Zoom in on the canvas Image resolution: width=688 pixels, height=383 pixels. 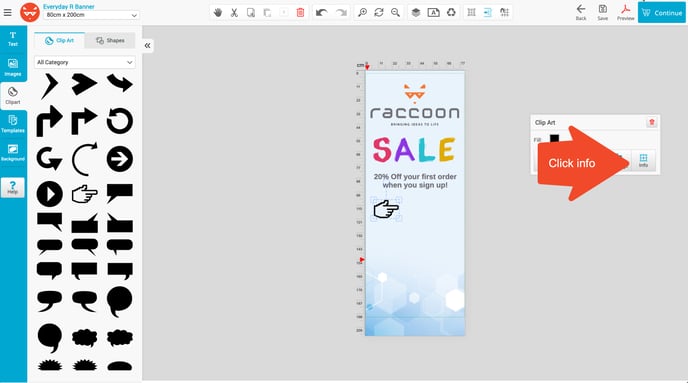click(362, 12)
